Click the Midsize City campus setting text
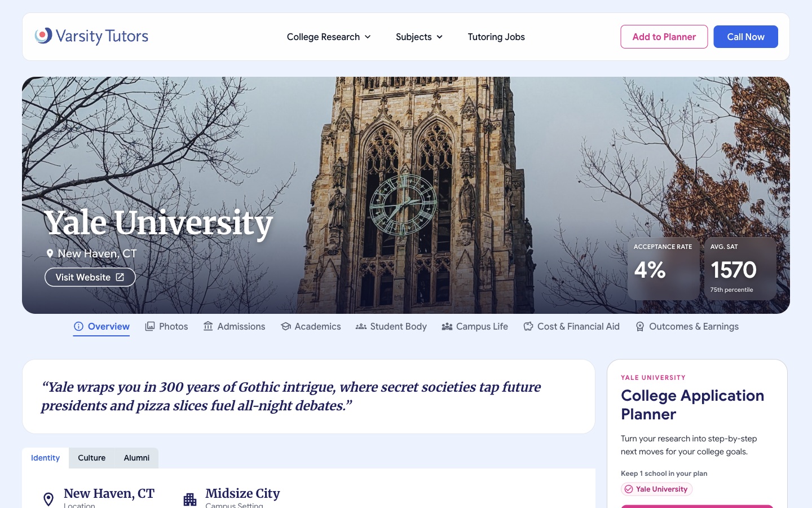Viewport: 812px width, 508px height. 242,493
